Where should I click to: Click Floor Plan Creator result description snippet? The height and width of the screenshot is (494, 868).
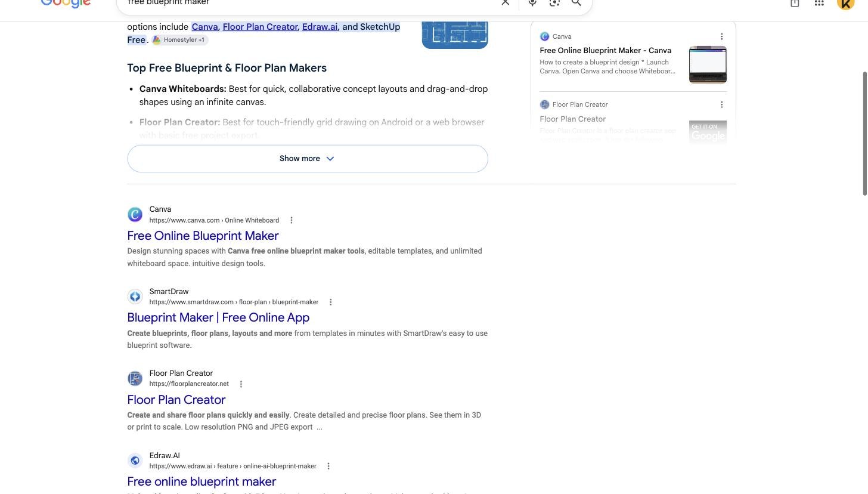coord(304,421)
